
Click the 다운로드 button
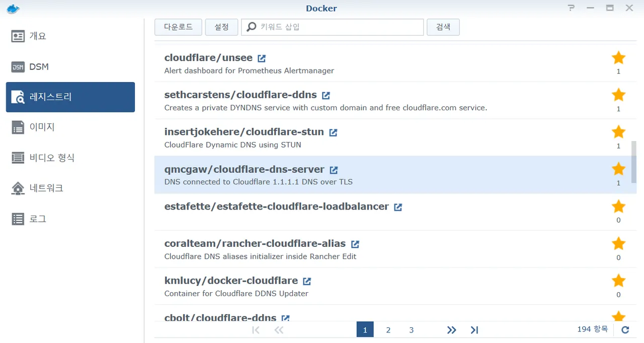pyautogui.click(x=178, y=27)
